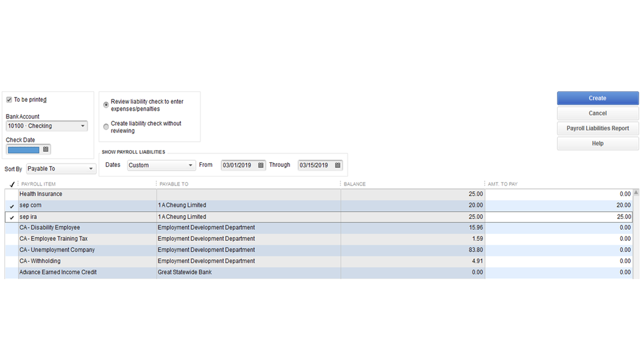Check the CA - Unemployment Company row
Screen dimensions: 644x362
[12, 250]
